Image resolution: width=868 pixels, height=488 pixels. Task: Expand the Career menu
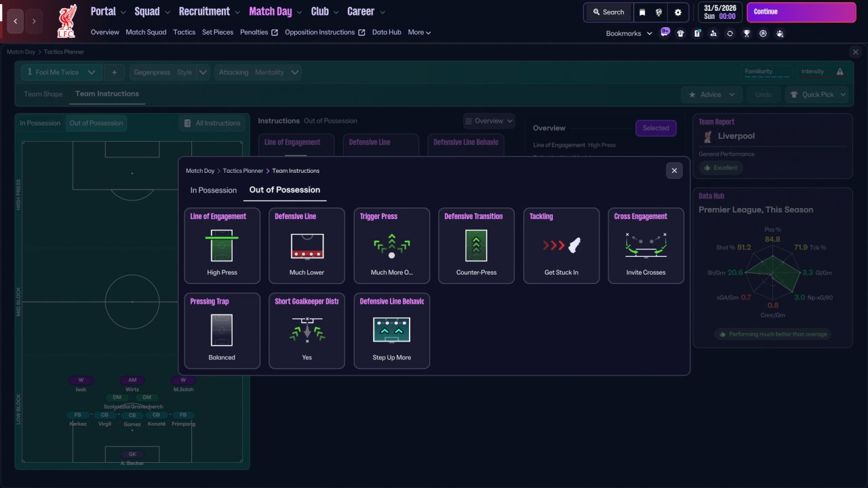(x=366, y=12)
